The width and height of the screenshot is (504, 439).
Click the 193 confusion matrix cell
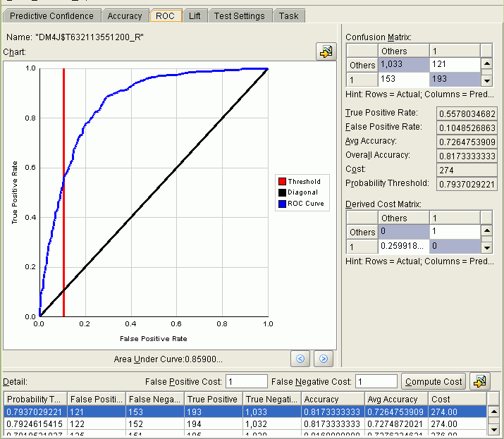point(455,79)
